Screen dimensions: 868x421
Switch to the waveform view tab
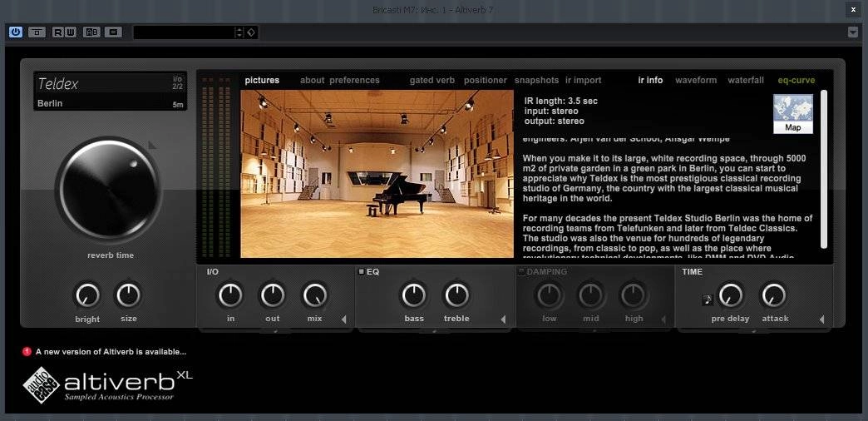696,81
